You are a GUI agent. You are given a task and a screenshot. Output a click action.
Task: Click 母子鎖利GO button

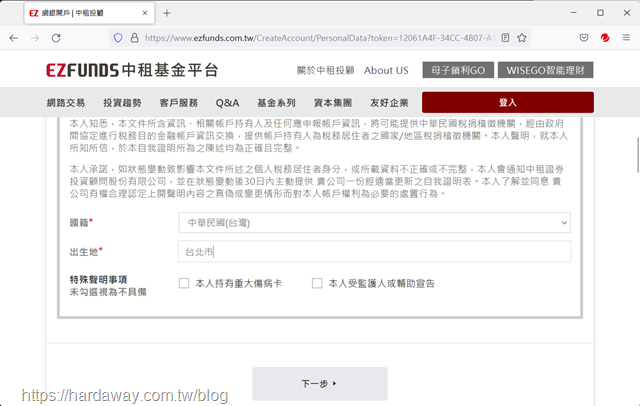(x=458, y=70)
